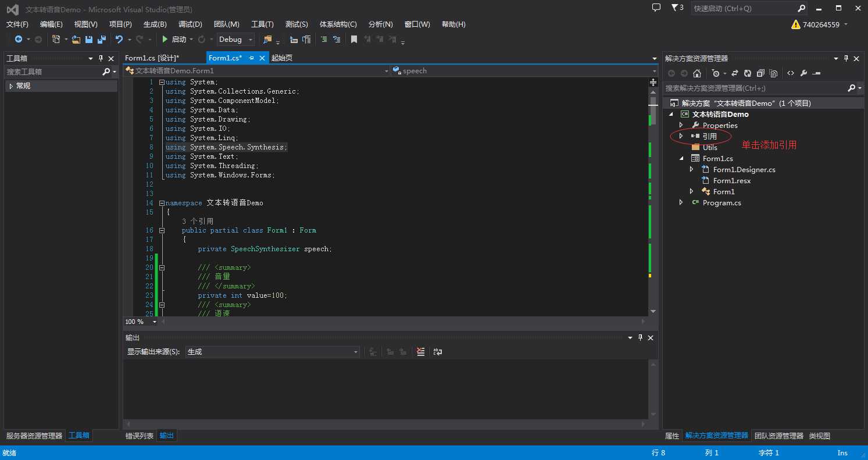Image resolution: width=868 pixels, height=460 pixels.
Task: Open the 工具(T) menu
Action: [x=262, y=24]
